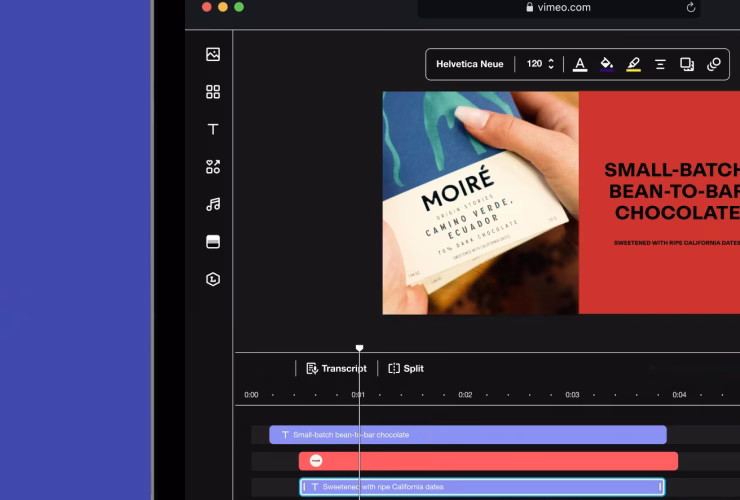This screenshot has width=740, height=500.
Task: Click the right trim handle of selected clip
Action: coord(660,487)
